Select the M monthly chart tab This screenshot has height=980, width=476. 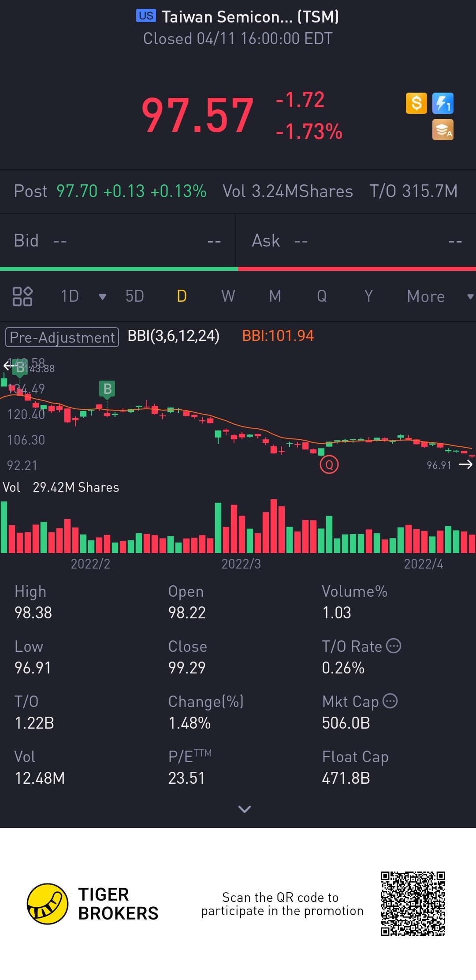pos(275,296)
